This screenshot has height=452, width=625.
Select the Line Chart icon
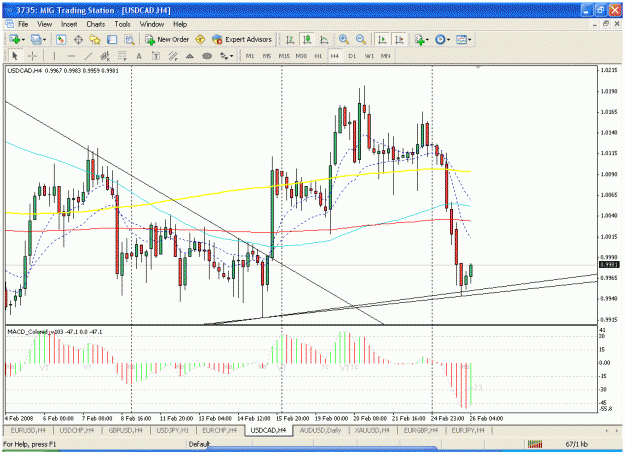click(x=324, y=39)
